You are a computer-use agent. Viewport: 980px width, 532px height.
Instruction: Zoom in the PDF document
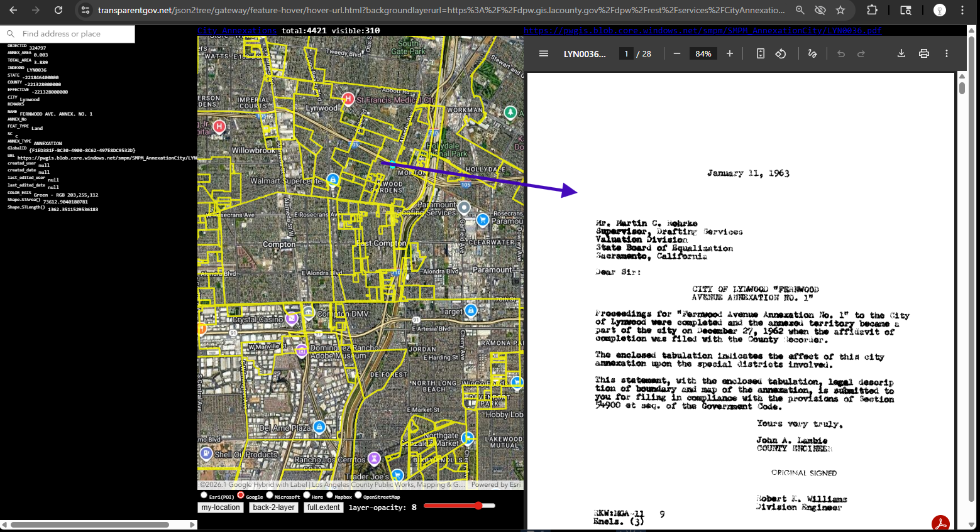[x=730, y=54]
